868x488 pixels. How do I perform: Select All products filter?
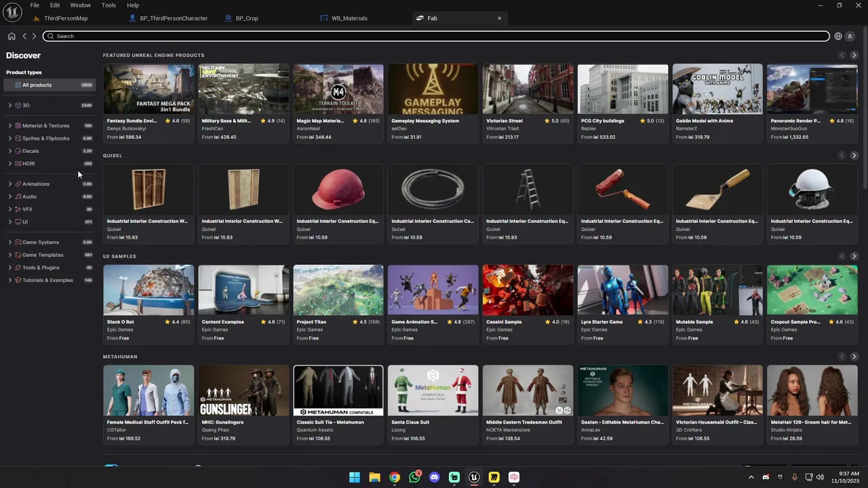pos(49,85)
